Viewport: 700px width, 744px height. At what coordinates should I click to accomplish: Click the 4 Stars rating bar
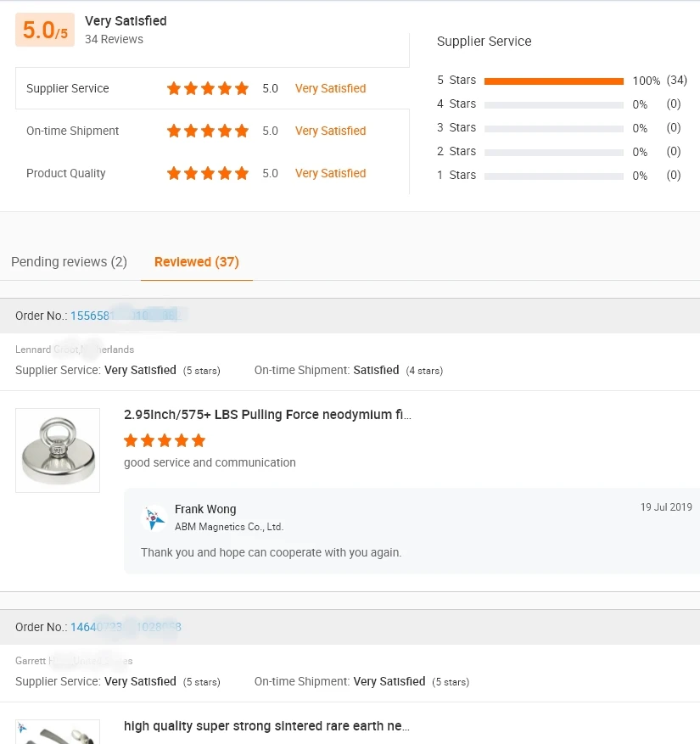point(553,104)
